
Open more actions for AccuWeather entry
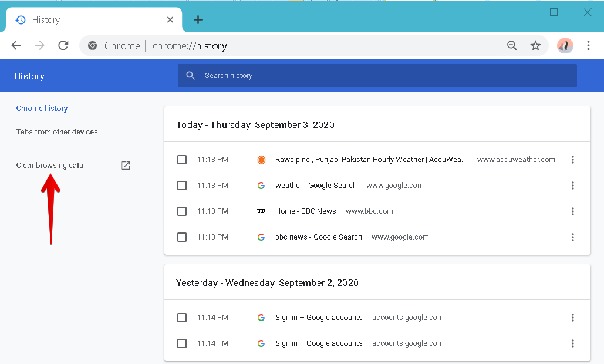[573, 160]
